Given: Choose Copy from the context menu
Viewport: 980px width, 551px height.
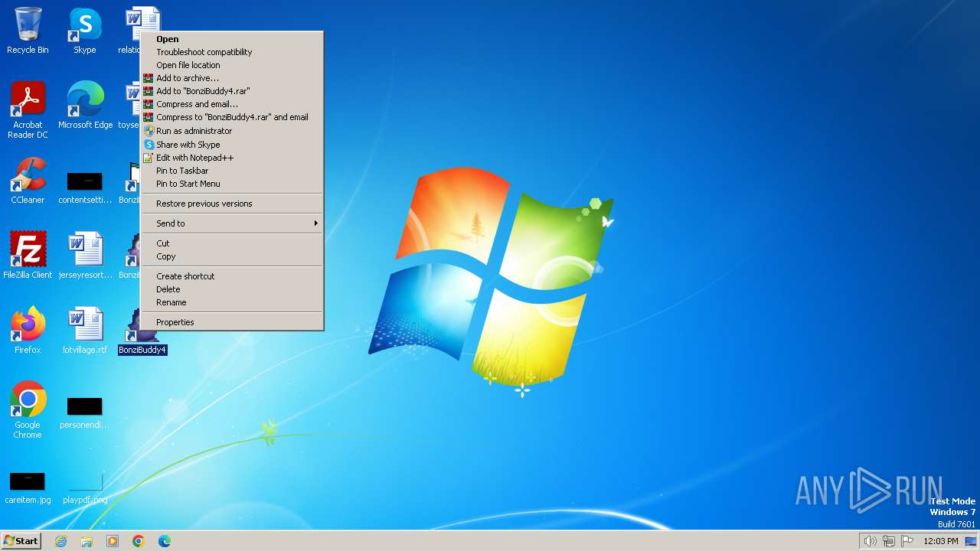Looking at the screenshot, I should (232, 256).
